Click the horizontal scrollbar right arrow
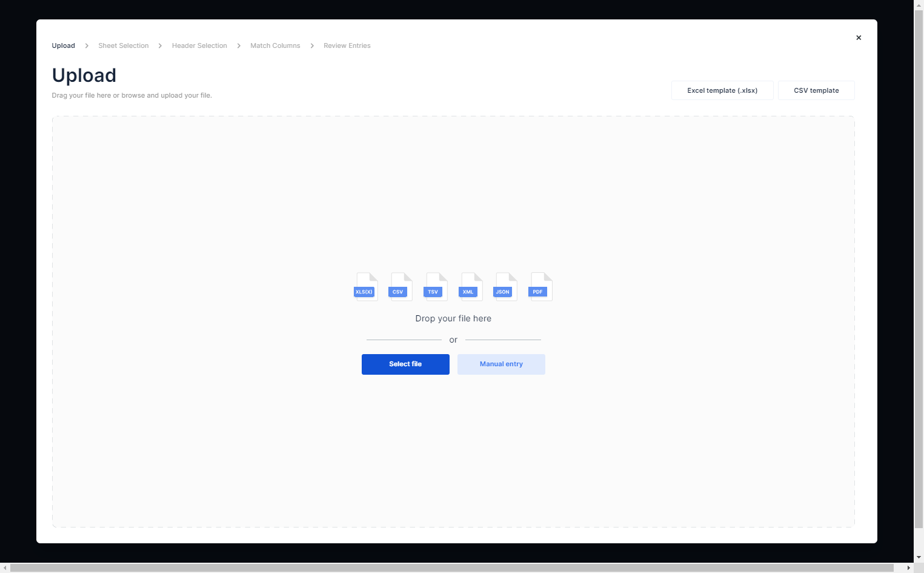The width and height of the screenshot is (924, 573). click(x=908, y=568)
